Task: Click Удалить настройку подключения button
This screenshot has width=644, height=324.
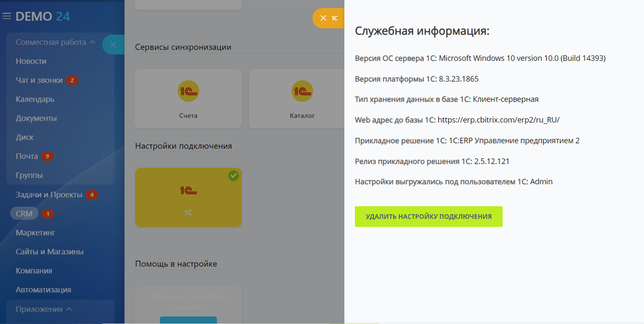Action: tap(429, 217)
